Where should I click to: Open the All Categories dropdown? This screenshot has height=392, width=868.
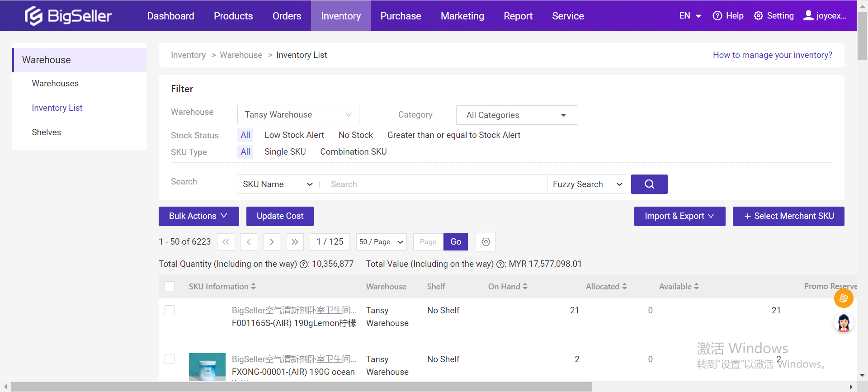pyautogui.click(x=516, y=115)
